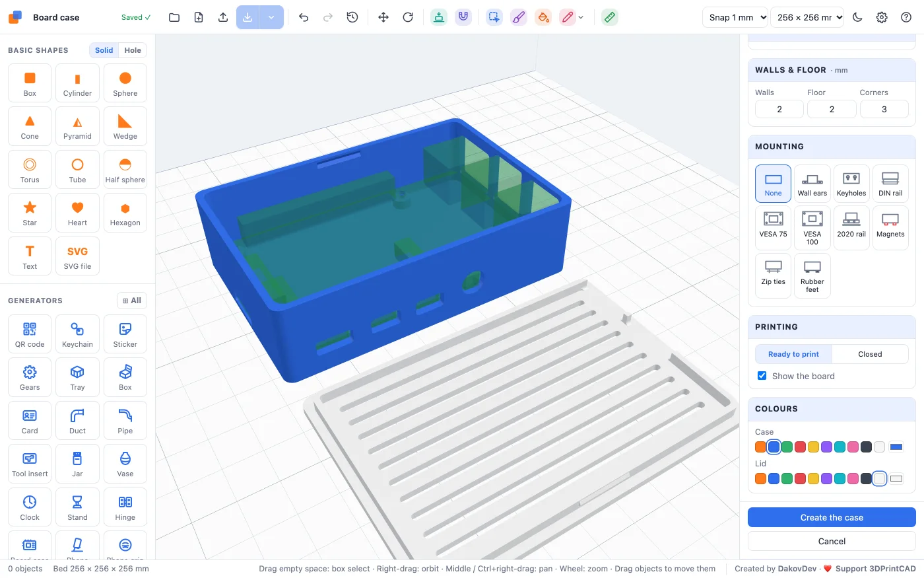
Task: Add a Torus shape
Action: (x=30, y=170)
